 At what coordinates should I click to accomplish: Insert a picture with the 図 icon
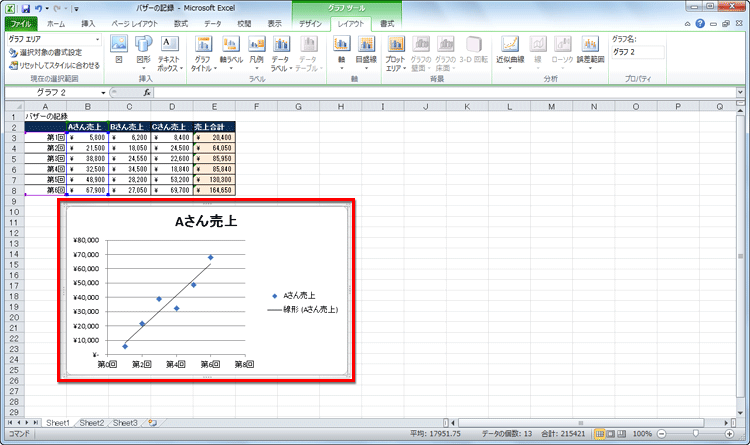pos(119,50)
